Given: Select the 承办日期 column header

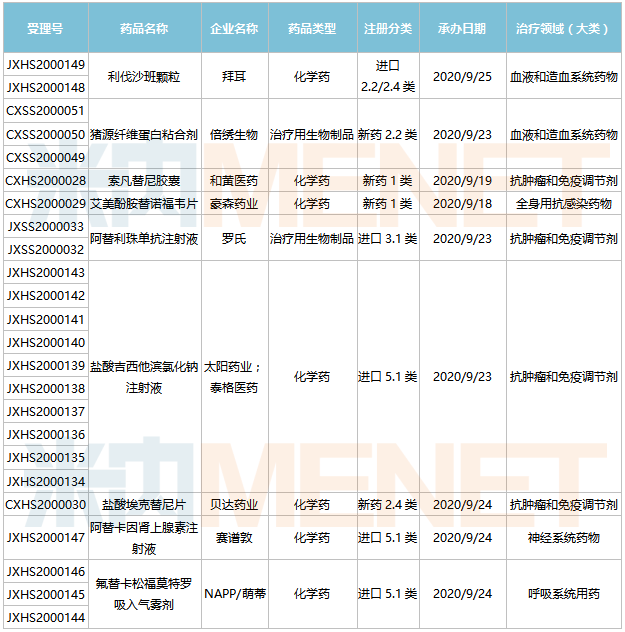Looking at the screenshot, I should point(463,28).
